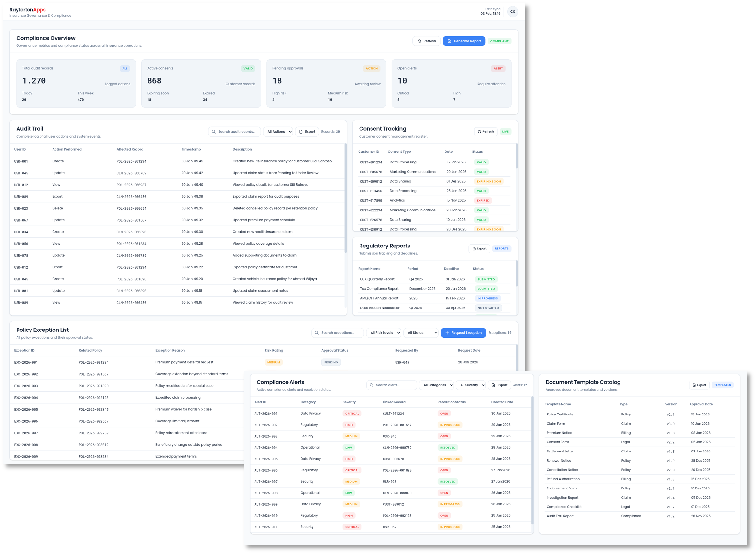
Task: Click the Audit Trail vertical scrollbar
Action: tap(346, 198)
